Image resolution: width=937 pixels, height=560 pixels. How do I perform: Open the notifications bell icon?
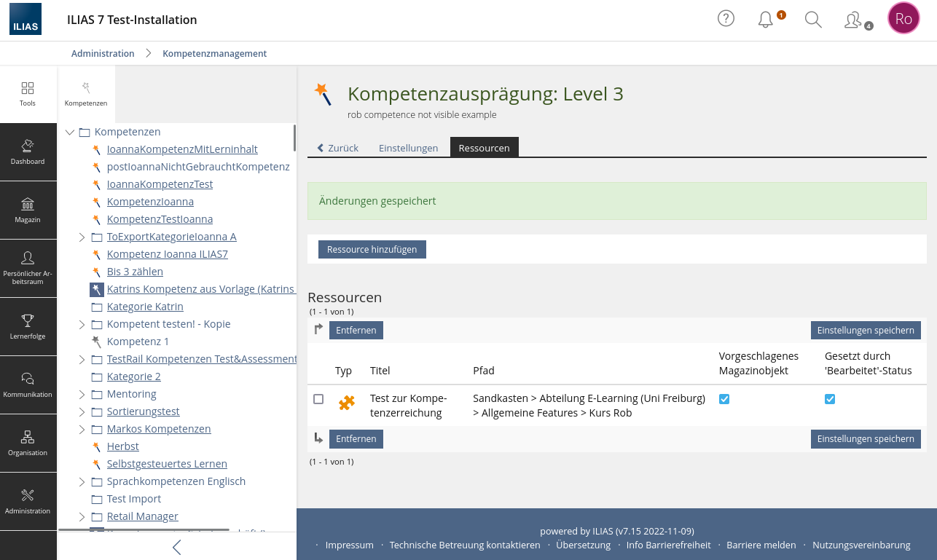766,20
